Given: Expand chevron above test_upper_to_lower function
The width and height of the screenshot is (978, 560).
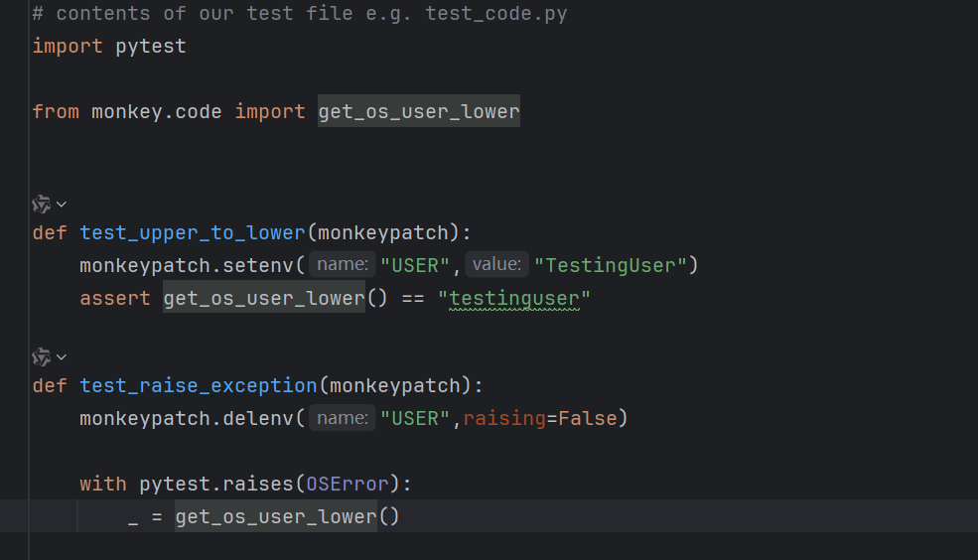Looking at the screenshot, I should [x=62, y=204].
